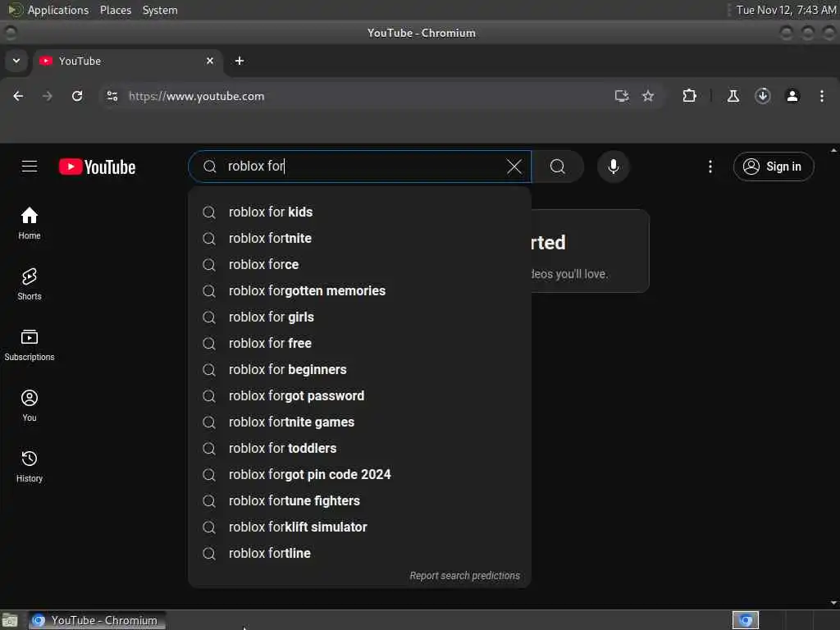840x630 pixels.
Task: Select suggestion 'roblox for beginners'
Action: coord(359,370)
